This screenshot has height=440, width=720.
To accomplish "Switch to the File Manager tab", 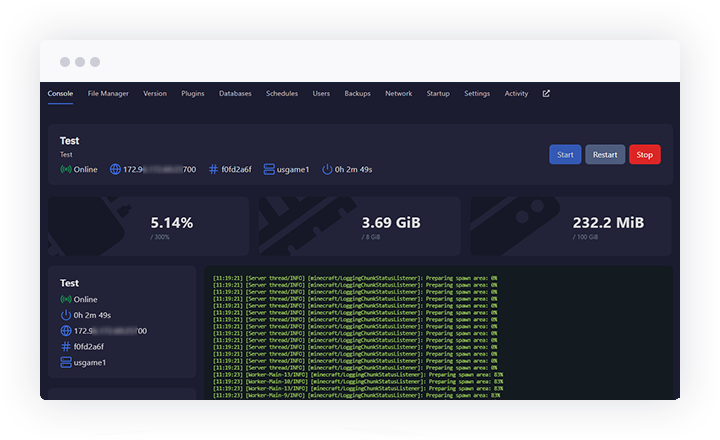I will pos(108,93).
